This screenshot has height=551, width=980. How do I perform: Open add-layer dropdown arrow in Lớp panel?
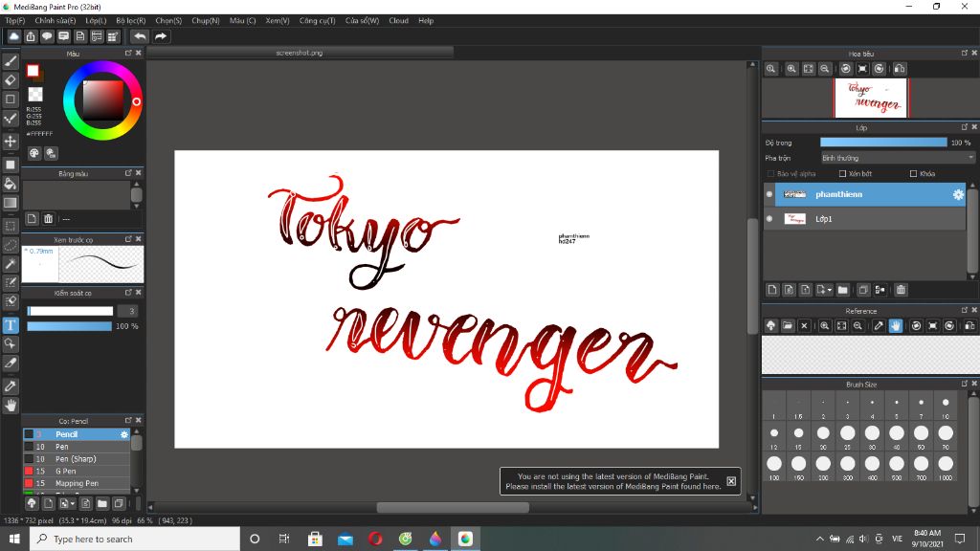[830, 291]
